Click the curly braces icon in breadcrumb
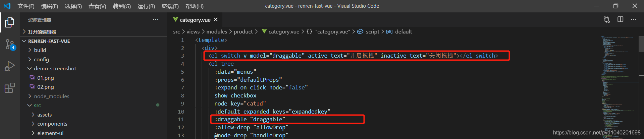The image size is (644, 139). tap(309, 31)
